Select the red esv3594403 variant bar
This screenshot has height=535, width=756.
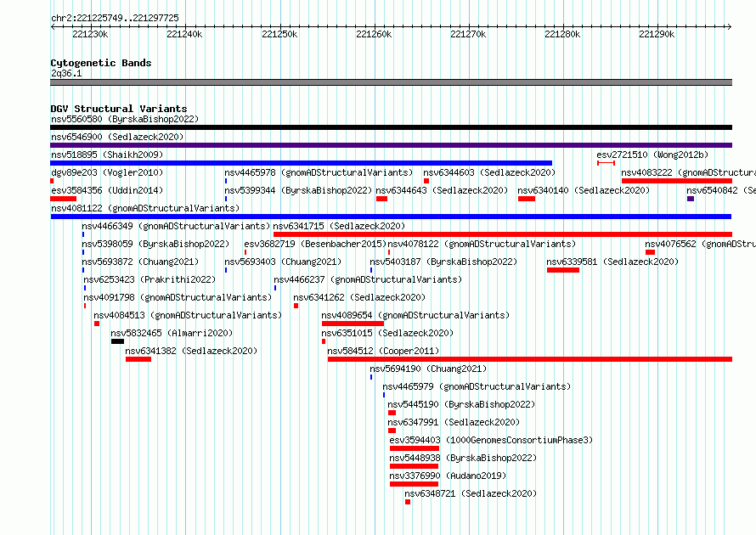415,448
